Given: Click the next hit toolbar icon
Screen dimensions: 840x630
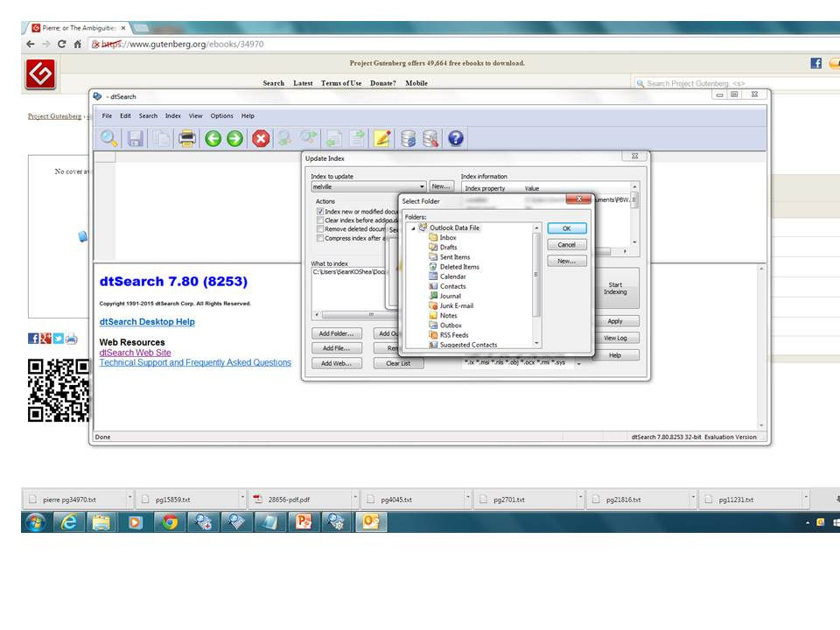Looking at the screenshot, I should (309, 139).
